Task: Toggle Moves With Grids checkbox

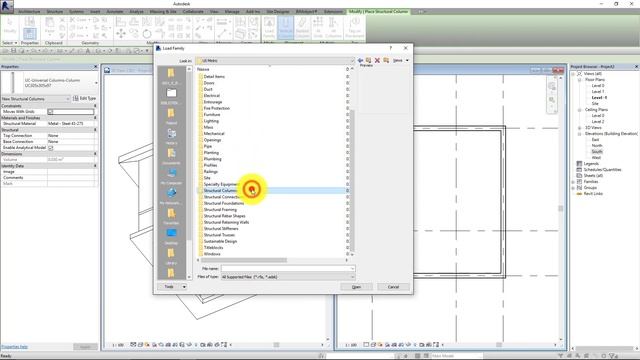Action: click(51, 111)
